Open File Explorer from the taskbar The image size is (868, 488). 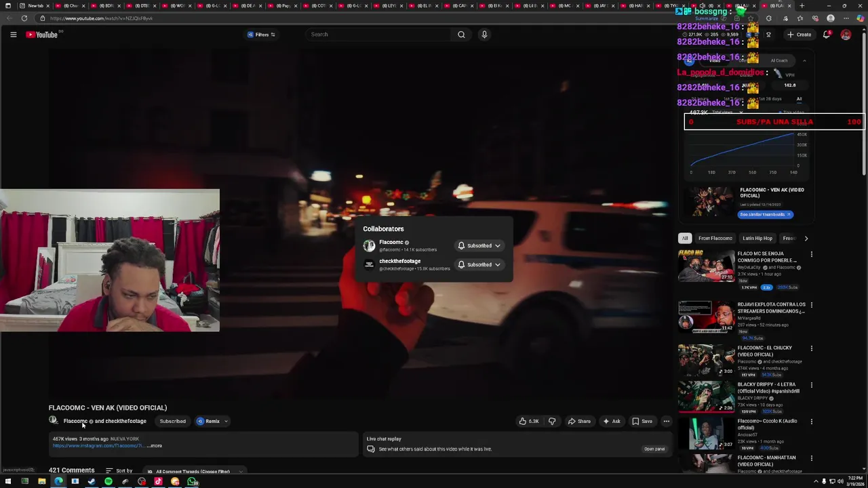click(x=41, y=482)
